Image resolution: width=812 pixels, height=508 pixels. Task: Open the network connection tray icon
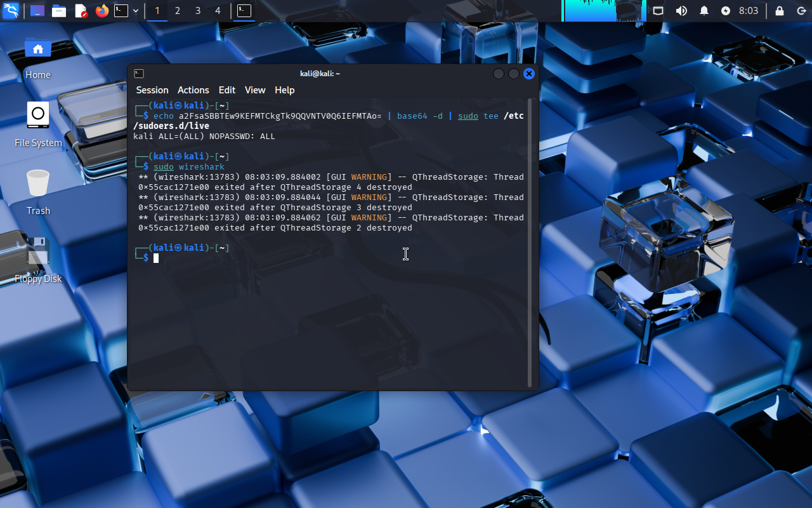(658, 11)
